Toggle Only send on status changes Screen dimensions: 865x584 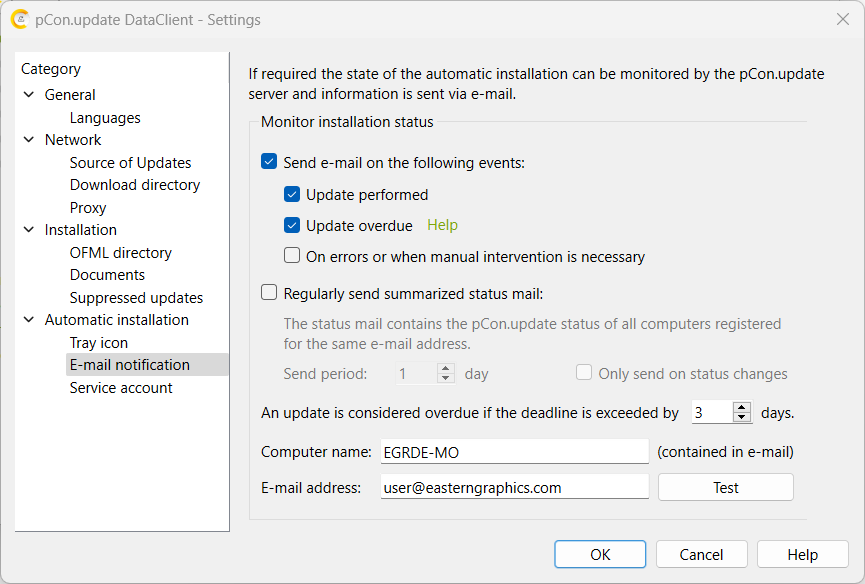click(584, 373)
